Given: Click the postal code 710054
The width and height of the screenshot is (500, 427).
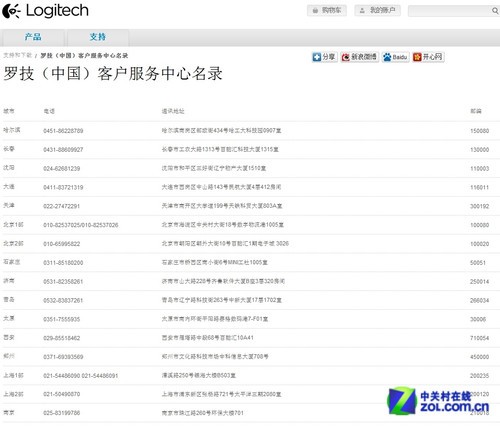Looking at the screenshot, I should [479, 338].
